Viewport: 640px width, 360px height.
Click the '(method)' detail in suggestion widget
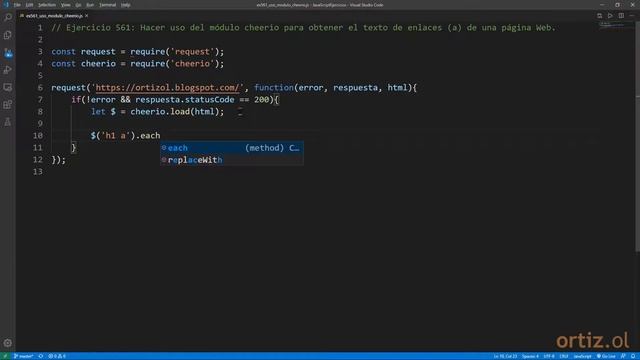(264, 148)
